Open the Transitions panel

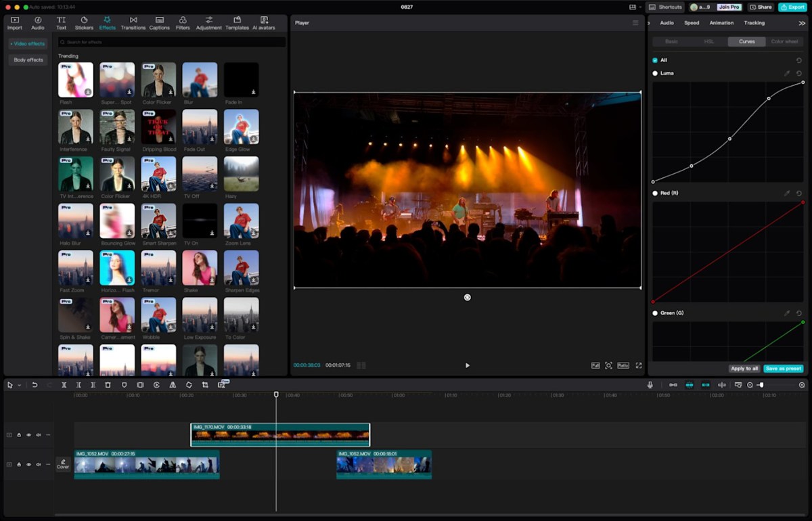click(x=133, y=23)
